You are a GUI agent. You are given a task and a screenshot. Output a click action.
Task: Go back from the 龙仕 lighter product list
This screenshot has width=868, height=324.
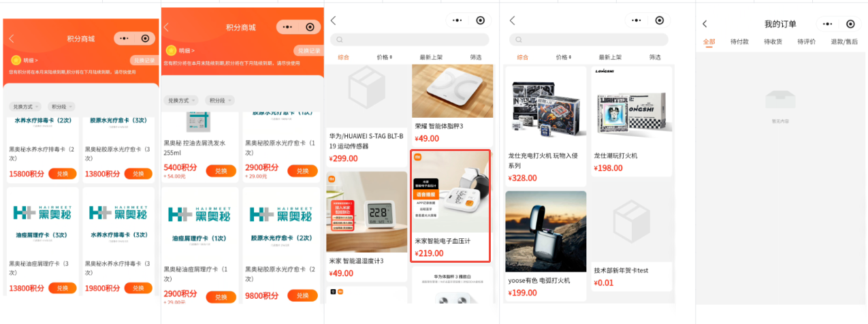[x=513, y=21]
